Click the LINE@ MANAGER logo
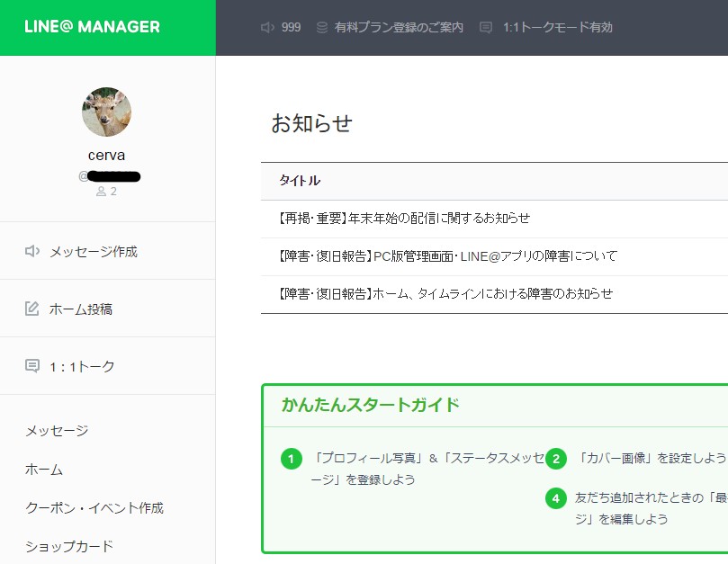The height and width of the screenshot is (564, 728). 92,27
